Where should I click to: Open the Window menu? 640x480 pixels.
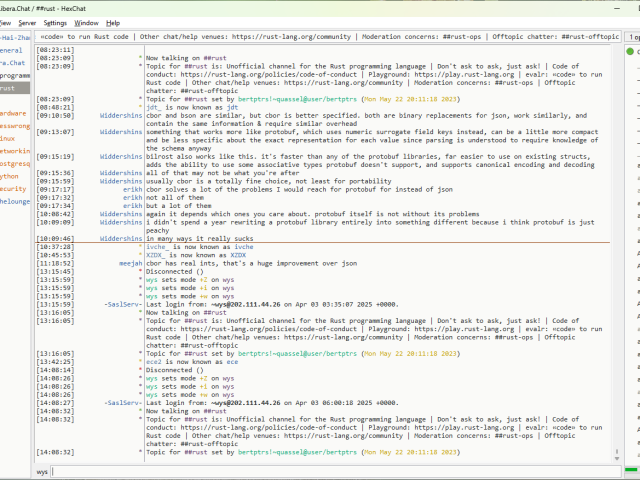pos(87,22)
